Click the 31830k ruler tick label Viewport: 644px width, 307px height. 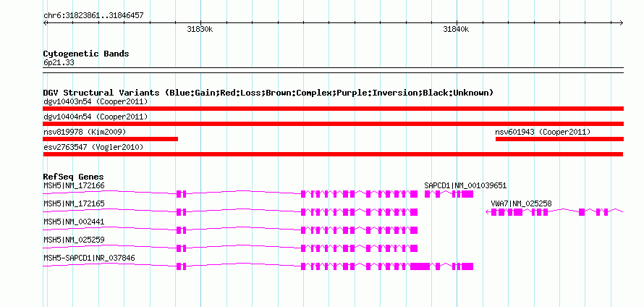tap(200, 29)
